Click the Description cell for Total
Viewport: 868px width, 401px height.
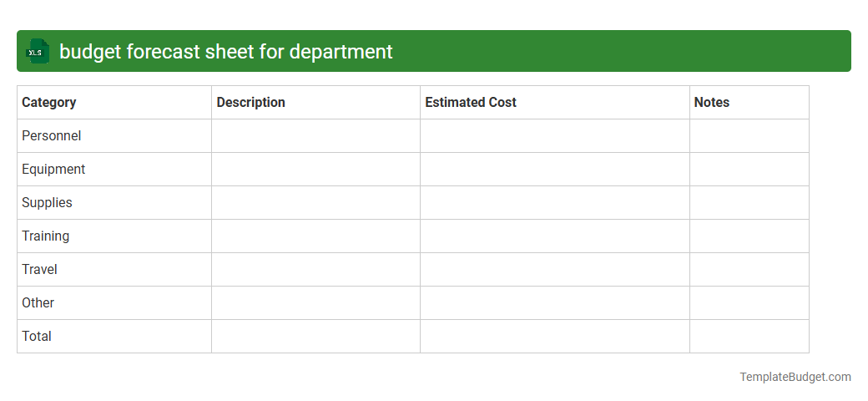[x=315, y=336]
